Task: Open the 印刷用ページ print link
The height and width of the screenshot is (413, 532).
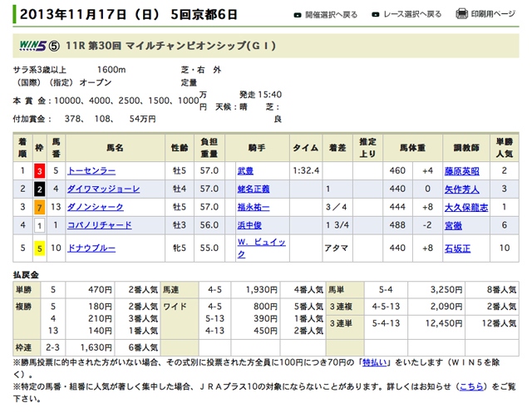Action: 493,14
